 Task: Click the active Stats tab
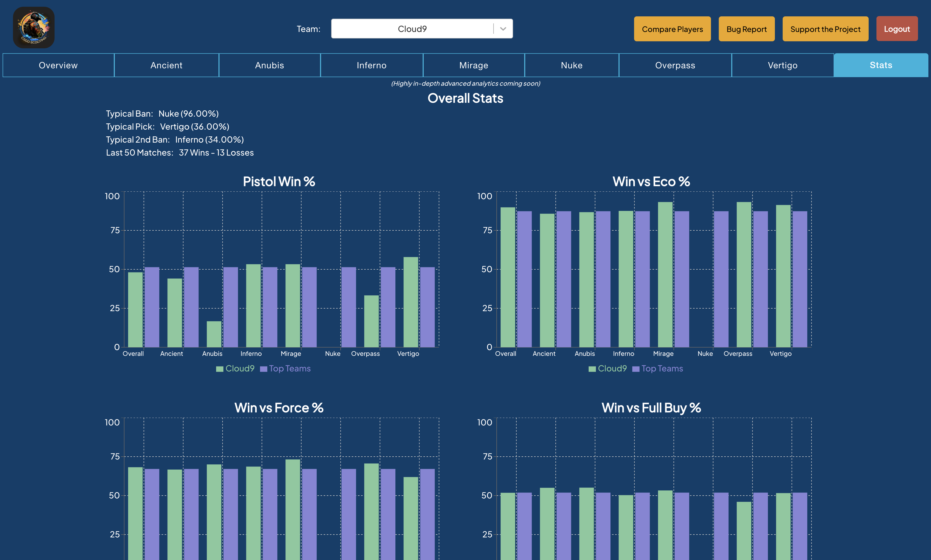pos(881,65)
